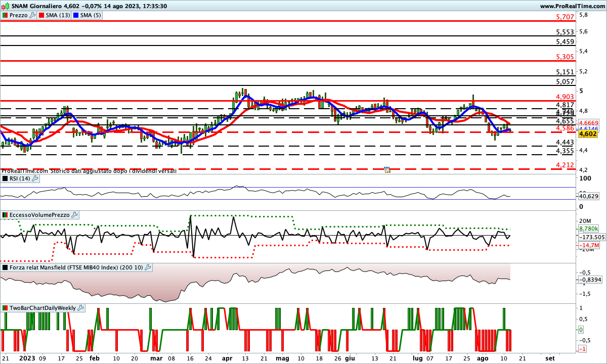Click the red support level label 4,212
This screenshot has height=364, width=607.
point(565,165)
